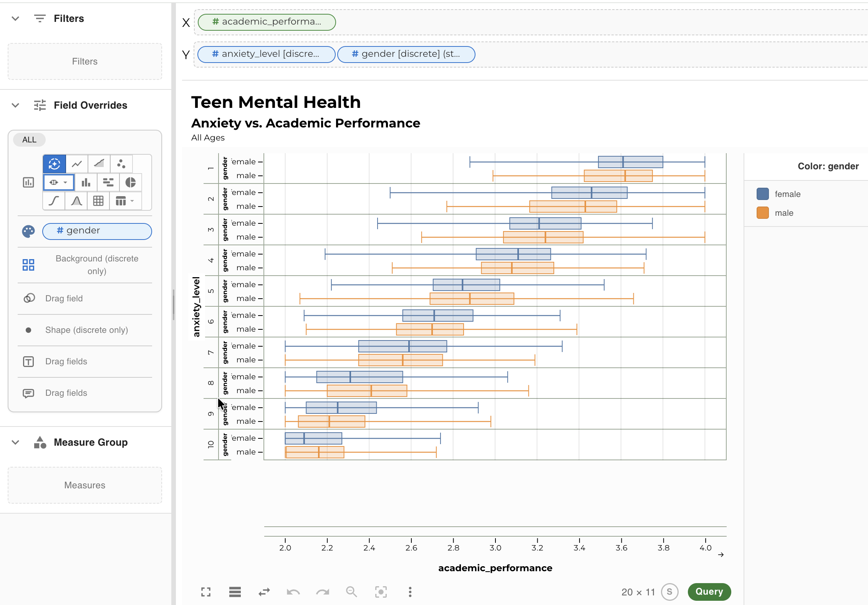Click the 4.0 tick label on x-axis
Viewport: 868px width, 605px height.
(705, 548)
